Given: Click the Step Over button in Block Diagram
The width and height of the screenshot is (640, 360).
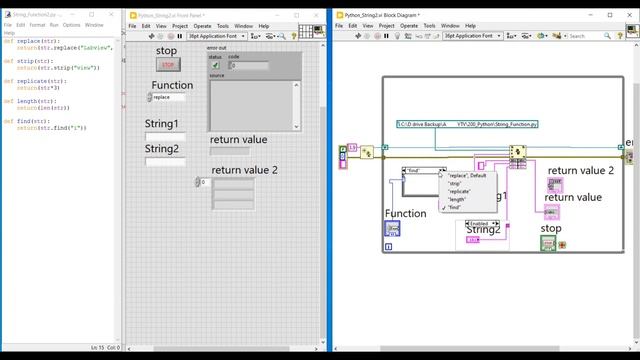Looking at the screenshot, I should pos(428,36).
